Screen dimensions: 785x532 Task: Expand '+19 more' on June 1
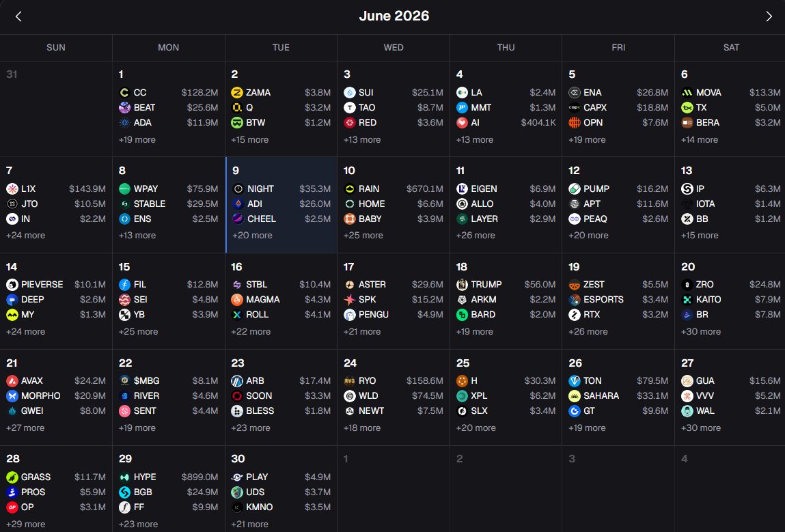pos(137,139)
